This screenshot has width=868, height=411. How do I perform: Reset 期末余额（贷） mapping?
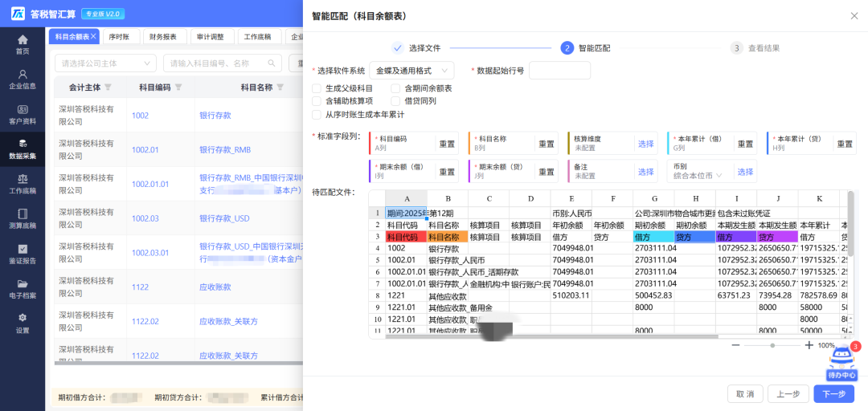[x=547, y=172]
